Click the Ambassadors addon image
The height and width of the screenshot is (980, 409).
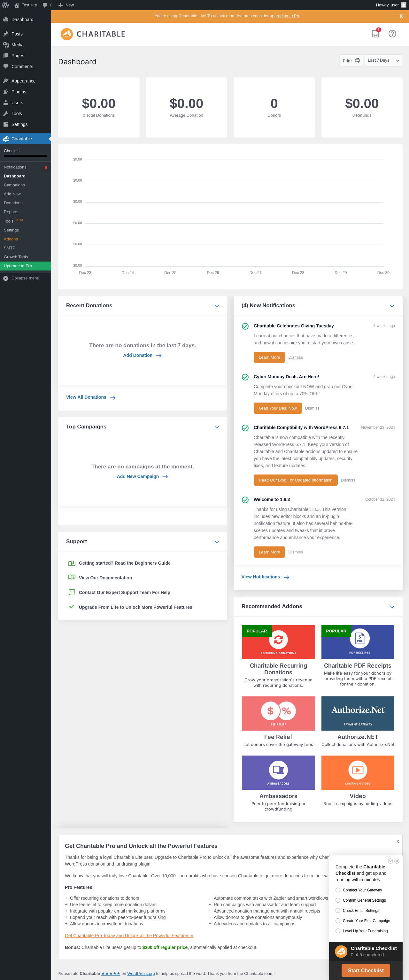(278, 772)
